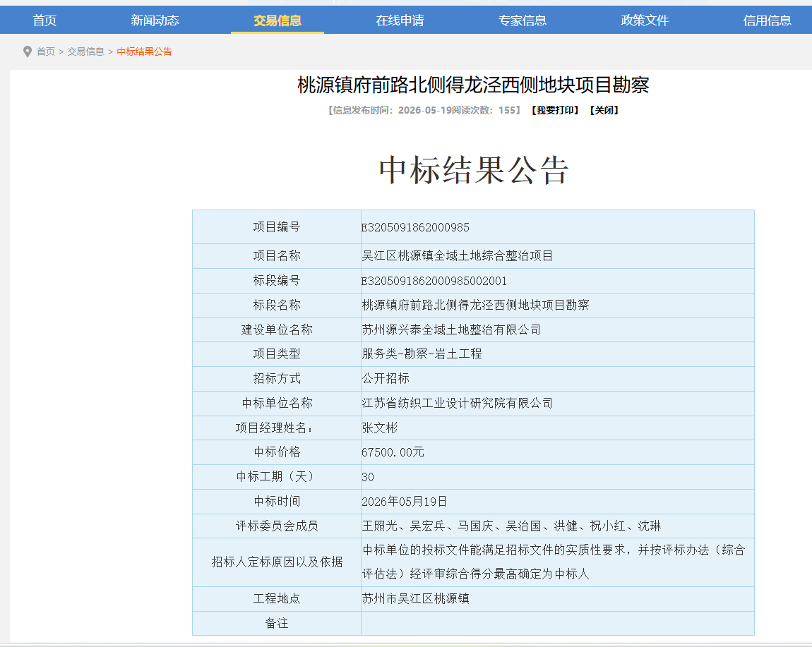
Task: Click the location value 苏州市吴江区桃源镇
Action: click(x=415, y=598)
